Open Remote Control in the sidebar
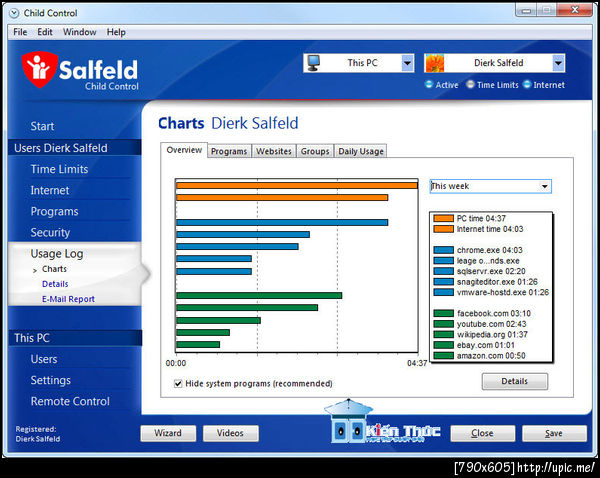Image resolution: width=600 pixels, height=478 pixels. coord(70,401)
